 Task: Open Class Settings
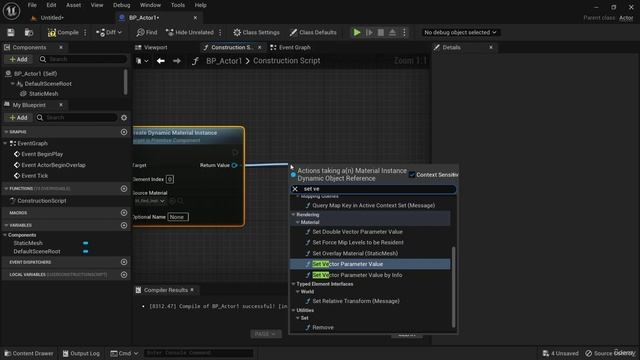tap(256, 32)
